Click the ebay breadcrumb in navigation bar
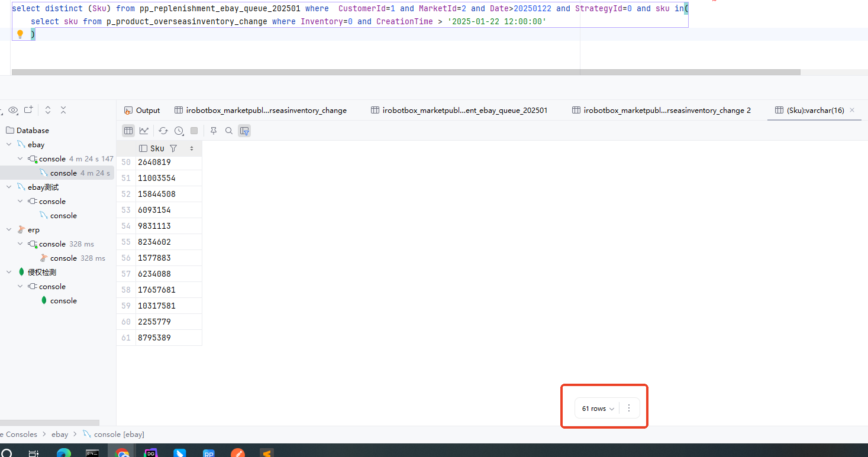 [x=60, y=434]
